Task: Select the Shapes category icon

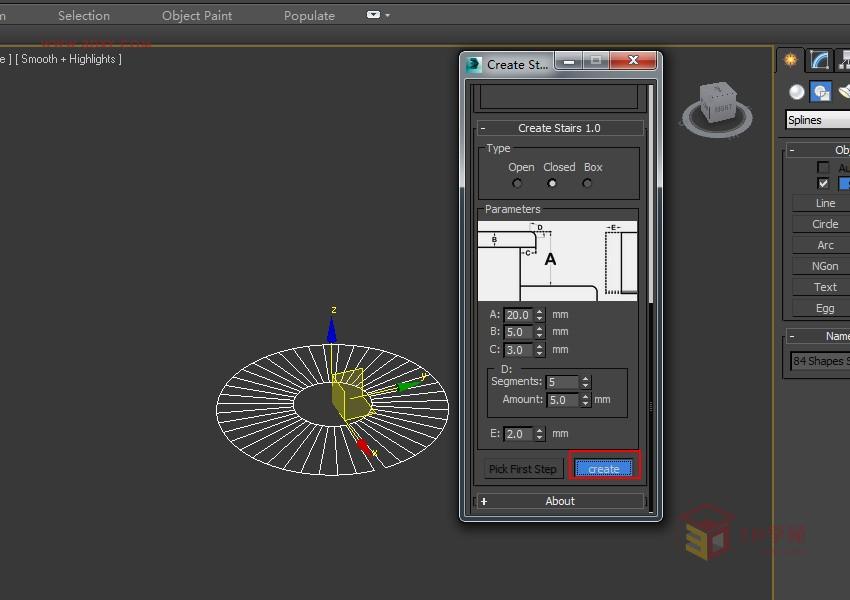Action: click(x=821, y=92)
